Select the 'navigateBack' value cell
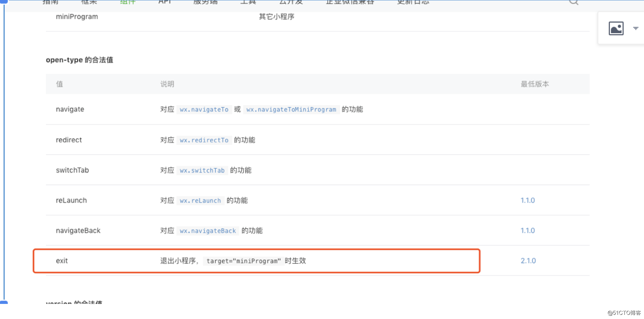This screenshot has height=319, width=644. tap(78, 231)
